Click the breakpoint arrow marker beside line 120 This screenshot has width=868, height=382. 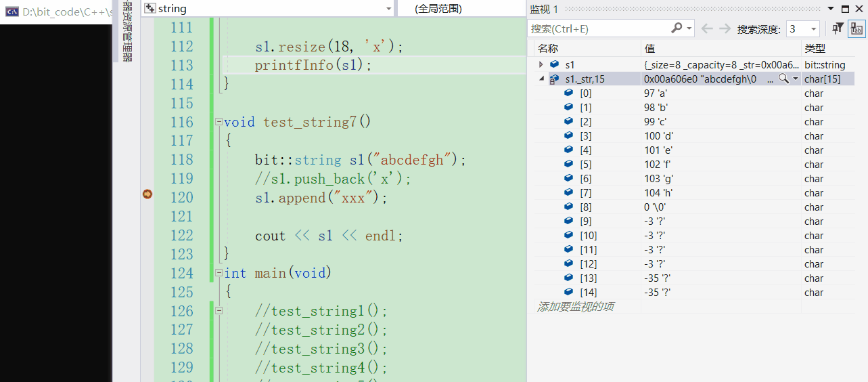147,194
